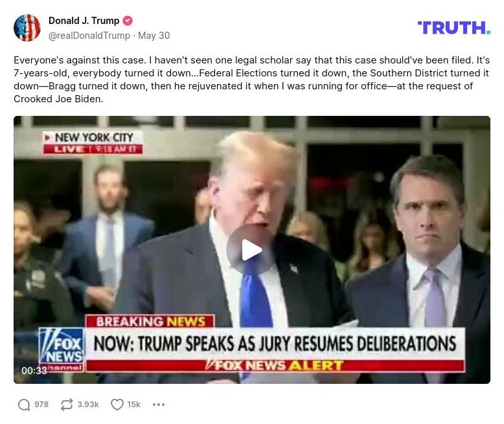
Task: Open the three-dot more options menu
Action: 159,405
